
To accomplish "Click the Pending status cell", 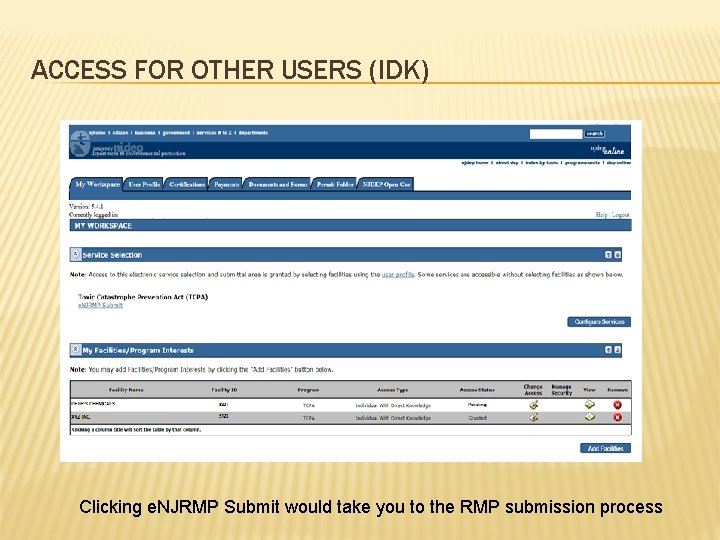I will (x=477, y=405).
